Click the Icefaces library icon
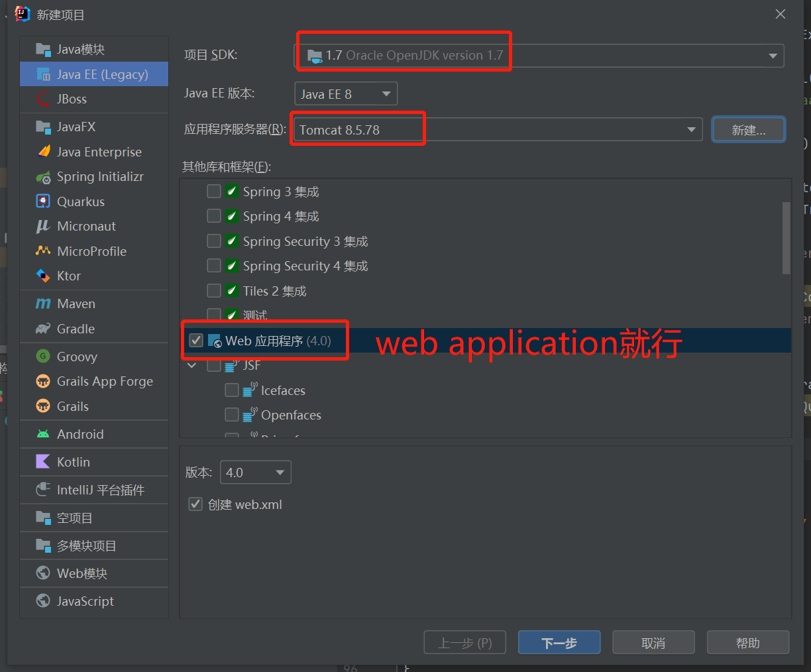Screen dimensions: 811x672 click(250, 390)
